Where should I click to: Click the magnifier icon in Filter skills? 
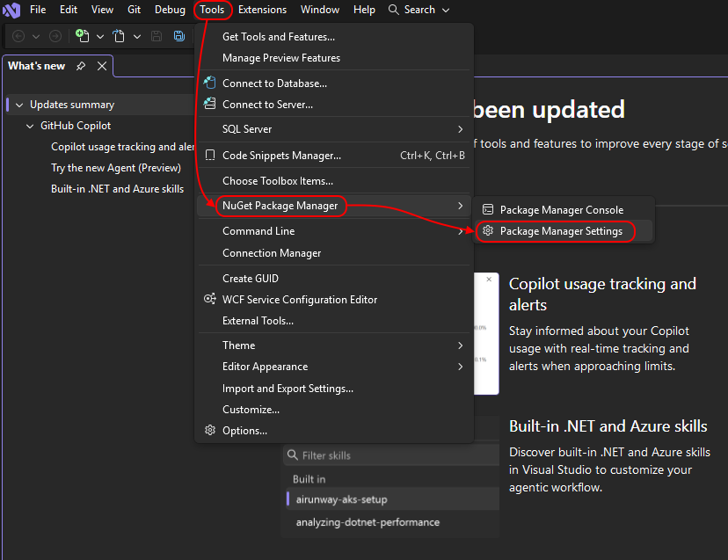point(293,455)
